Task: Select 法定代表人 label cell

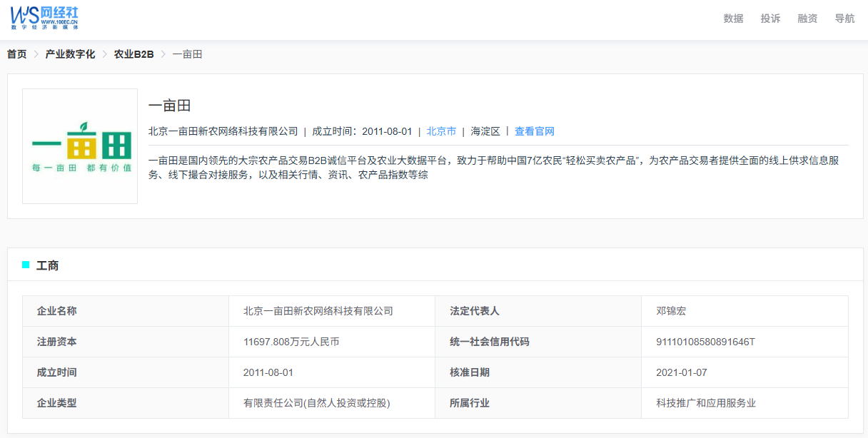Action: [538, 311]
